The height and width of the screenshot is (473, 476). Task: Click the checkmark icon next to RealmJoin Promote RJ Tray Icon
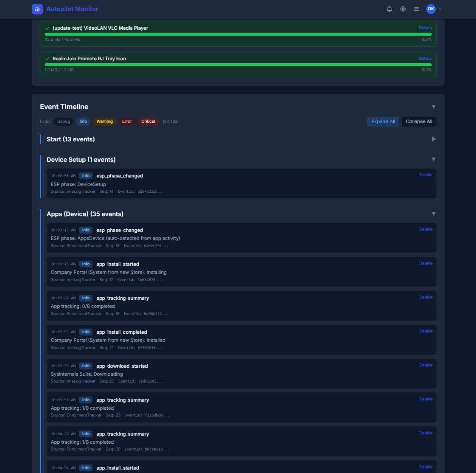[x=47, y=59]
